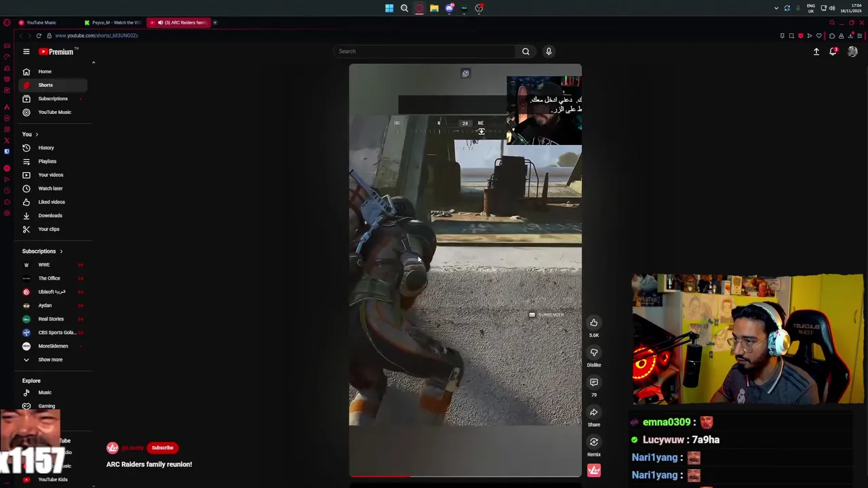
Task: Open the Downloads page
Action: coord(53,216)
